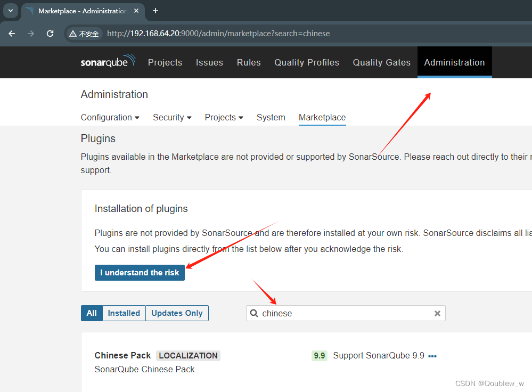Viewport: 532px width, 392px height.
Task: Click the browser back arrow
Action: (x=12, y=34)
